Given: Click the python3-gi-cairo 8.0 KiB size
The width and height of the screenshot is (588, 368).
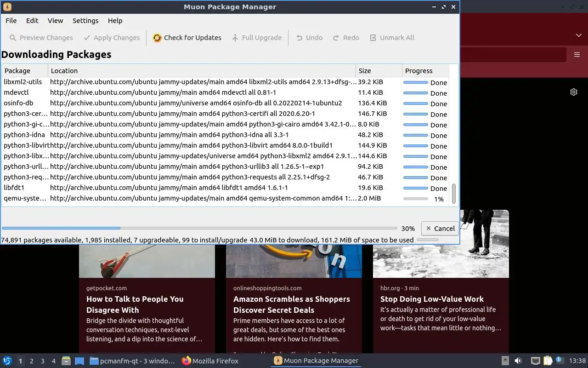Looking at the screenshot, I should coord(368,124).
